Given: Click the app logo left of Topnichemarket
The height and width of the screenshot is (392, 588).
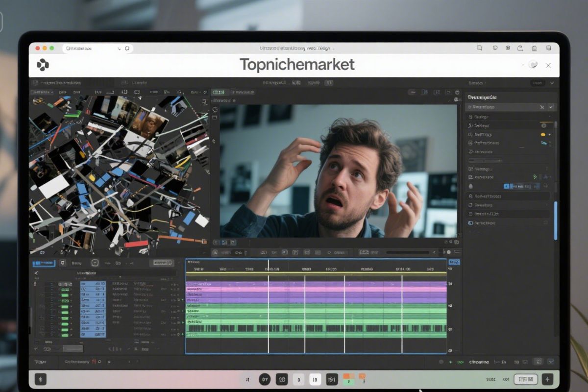Looking at the screenshot, I should point(43,65).
